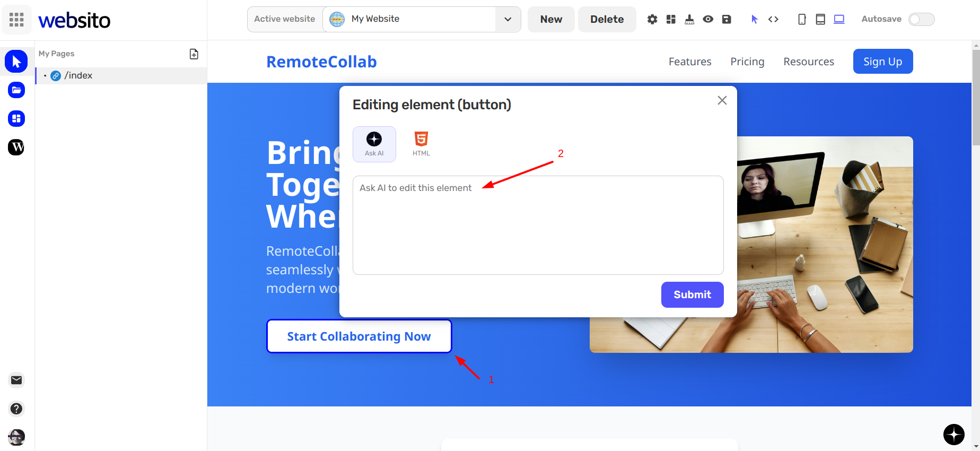This screenshot has width=980, height=451.
Task: Click Resources in the site navigation
Action: (809, 62)
